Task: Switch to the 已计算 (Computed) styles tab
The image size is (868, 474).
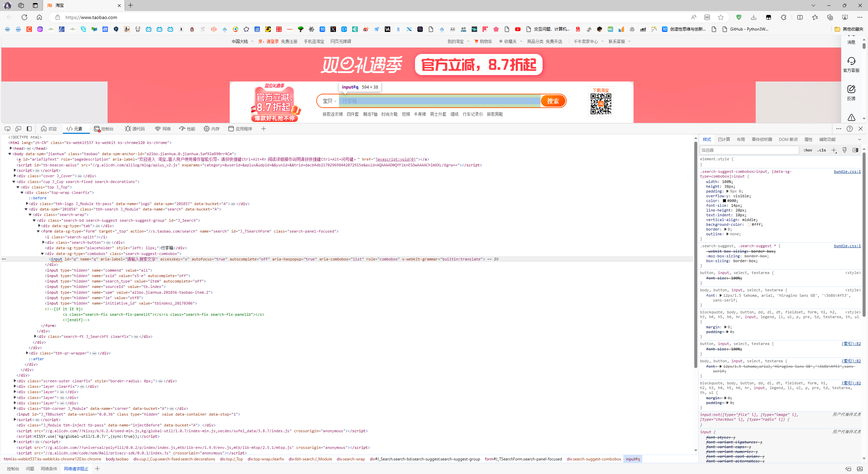Action: pyautogui.click(x=724, y=140)
